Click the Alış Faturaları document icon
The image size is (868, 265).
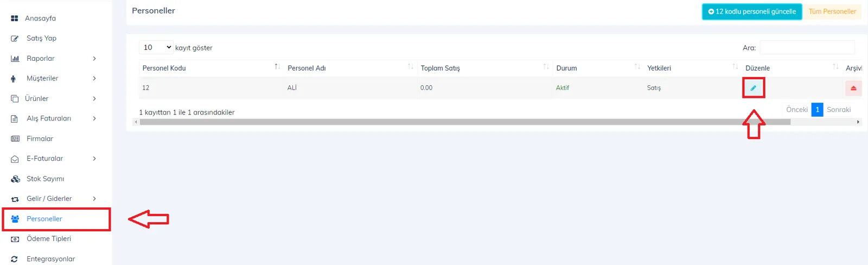(15, 119)
